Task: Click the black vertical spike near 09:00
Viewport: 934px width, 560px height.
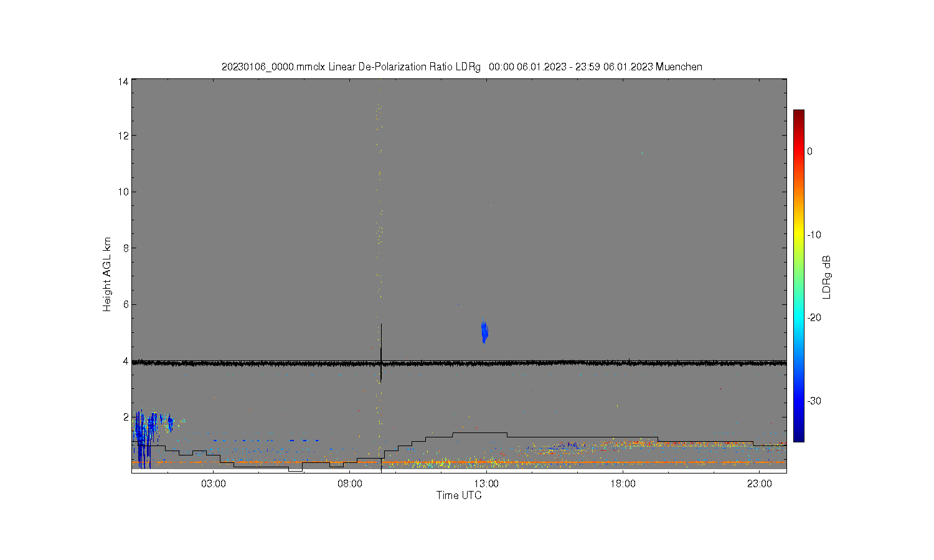Action: pyautogui.click(x=381, y=353)
